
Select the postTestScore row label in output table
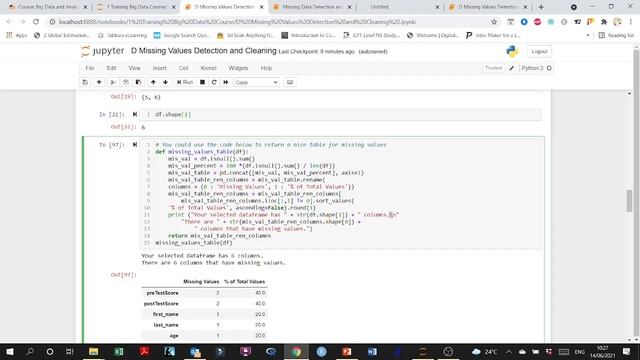[x=161, y=304]
